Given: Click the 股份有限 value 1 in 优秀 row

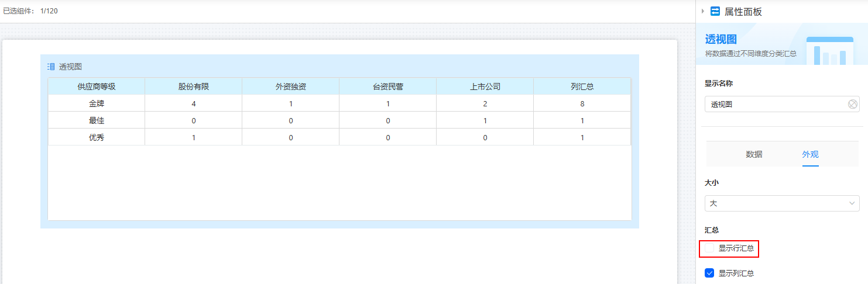Looking at the screenshot, I should 194,137.
